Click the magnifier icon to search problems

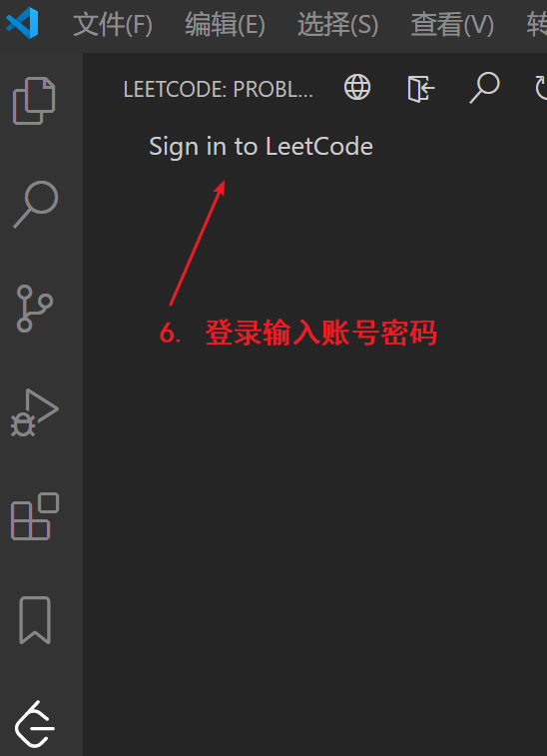pos(484,88)
